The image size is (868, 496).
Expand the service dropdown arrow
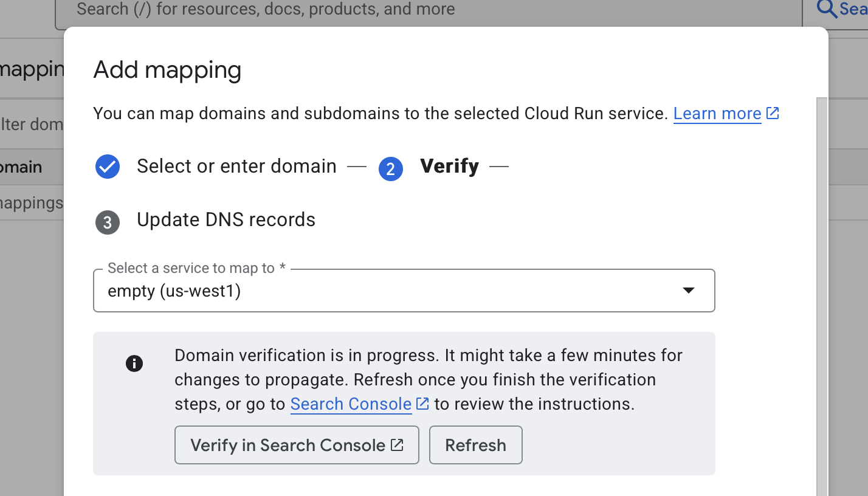689,291
